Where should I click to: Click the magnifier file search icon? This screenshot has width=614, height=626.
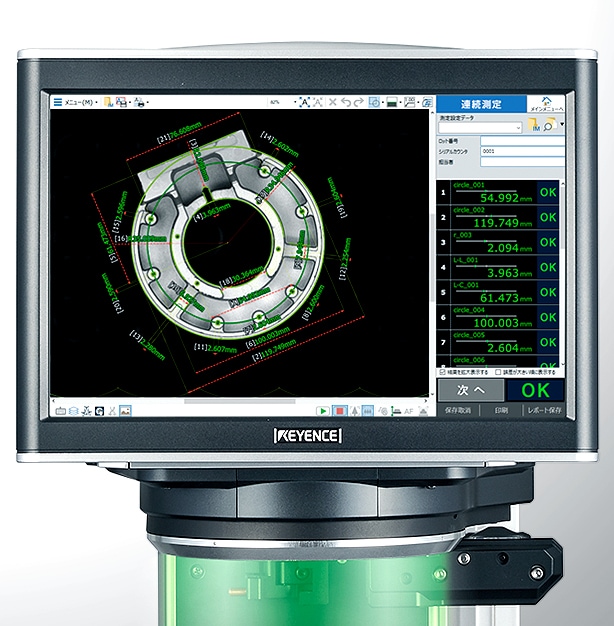549,127
